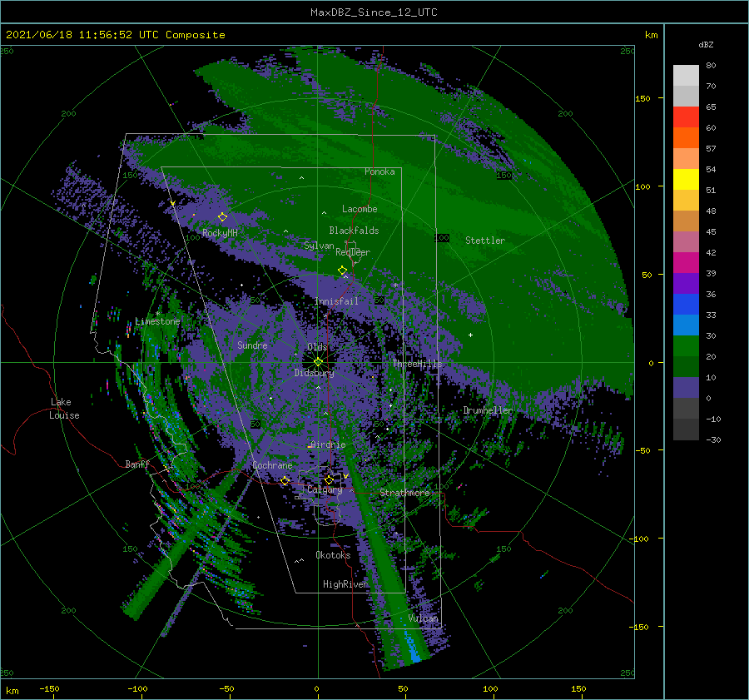
Task: Click the dBZ legend heading
Action: 706,44
